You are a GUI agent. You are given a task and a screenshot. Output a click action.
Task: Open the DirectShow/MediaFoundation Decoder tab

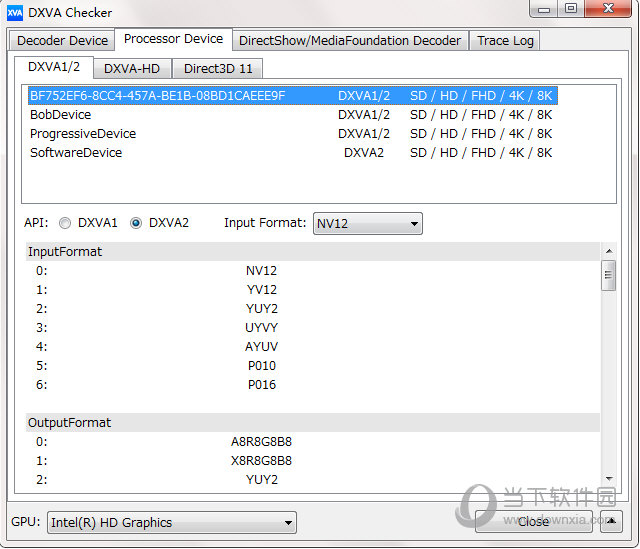coord(350,40)
